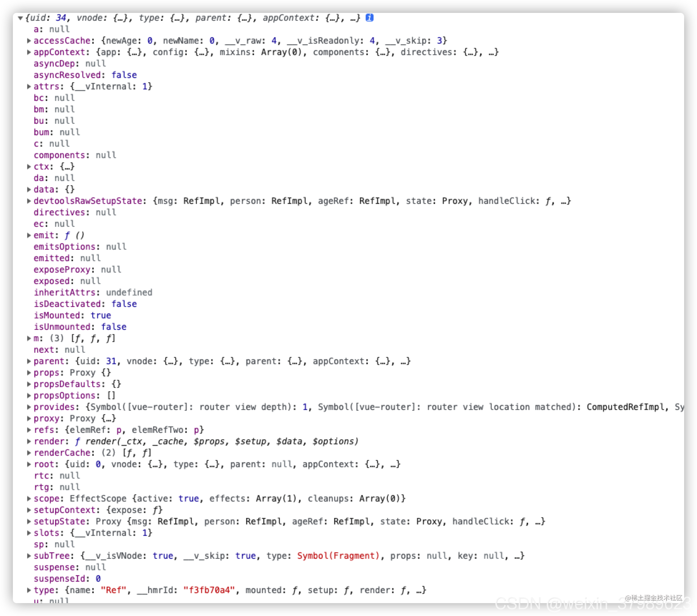The image size is (697, 616).
Task: Expand the root component object
Action: (29, 464)
